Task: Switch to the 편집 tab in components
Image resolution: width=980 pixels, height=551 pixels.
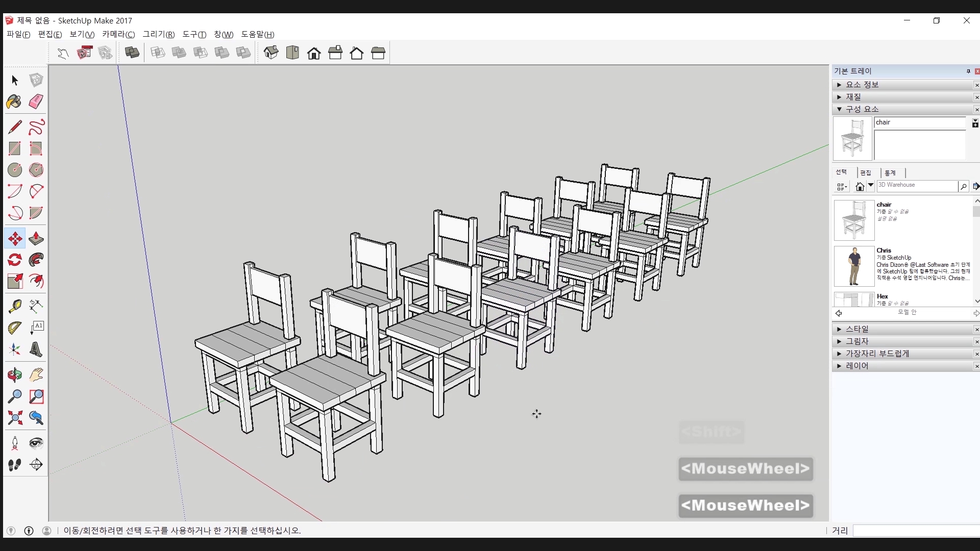Action: [x=866, y=172]
